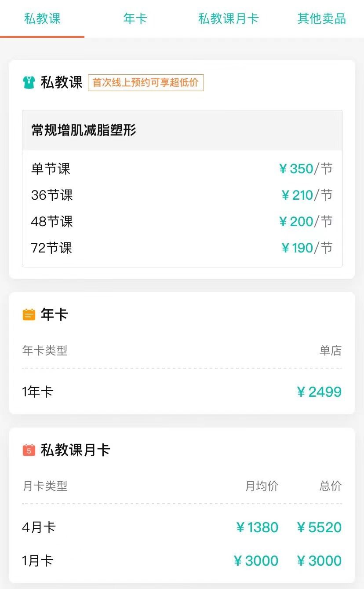Choose the 36节课 package row
The height and width of the screenshot is (589, 364).
pos(182,195)
